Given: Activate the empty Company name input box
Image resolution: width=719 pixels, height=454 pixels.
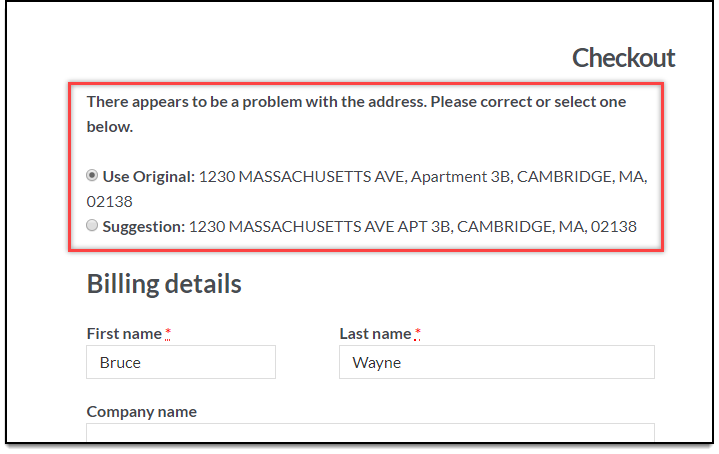Looking at the screenshot, I should point(371,432).
